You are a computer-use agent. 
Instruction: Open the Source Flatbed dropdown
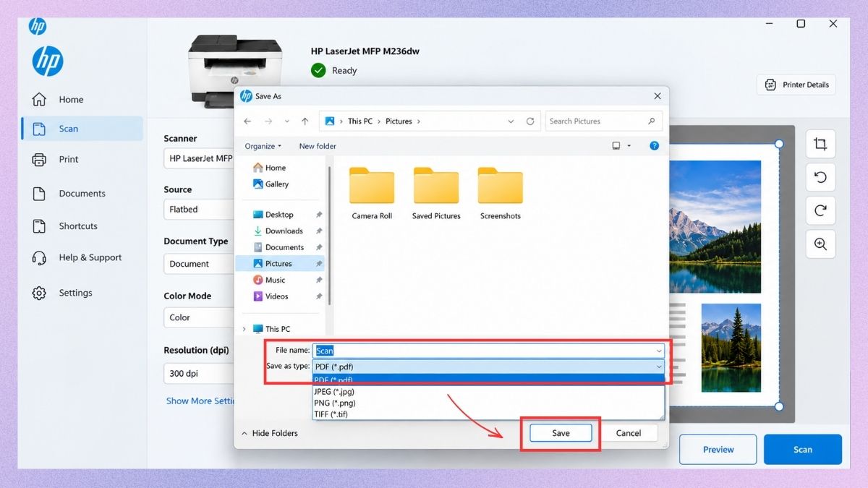coord(198,210)
